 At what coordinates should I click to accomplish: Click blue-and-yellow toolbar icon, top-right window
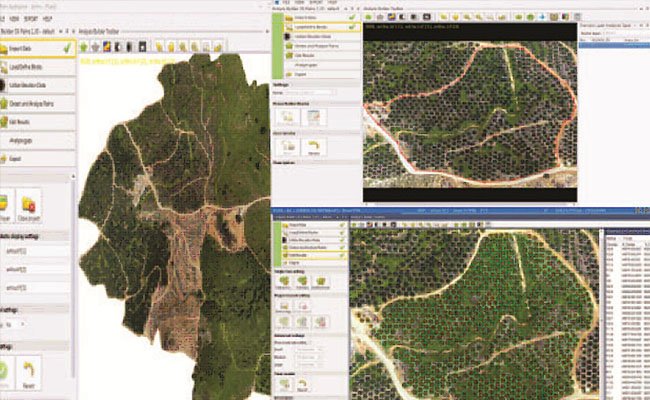[391, 17]
